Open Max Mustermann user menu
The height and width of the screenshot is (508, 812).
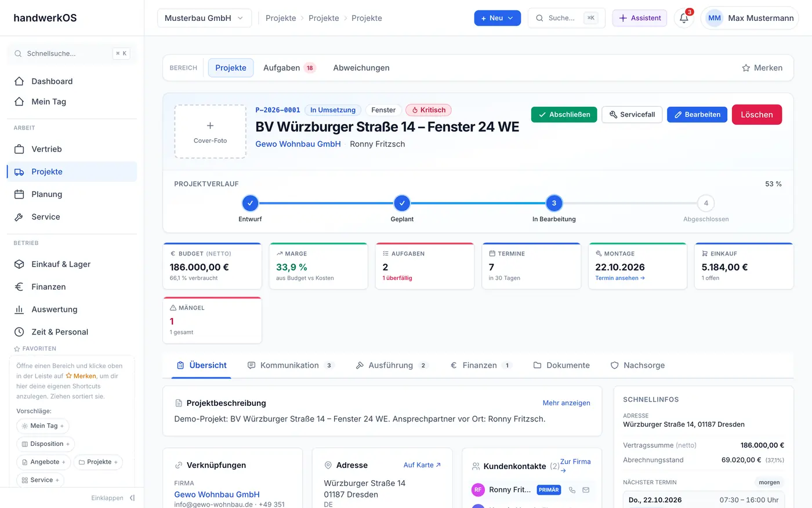749,18
